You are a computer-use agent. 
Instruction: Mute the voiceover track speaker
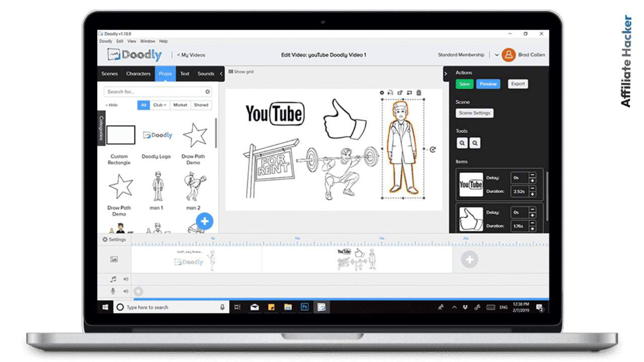pyautogui.click(x=126, y=291)
